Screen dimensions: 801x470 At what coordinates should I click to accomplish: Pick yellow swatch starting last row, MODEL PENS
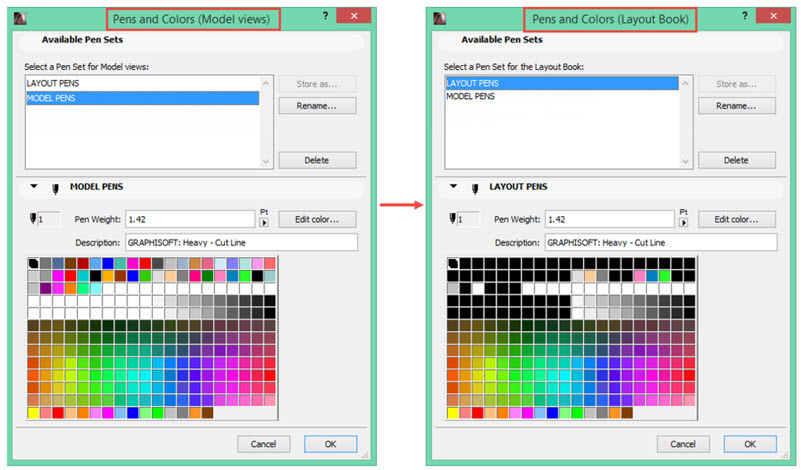33,412
